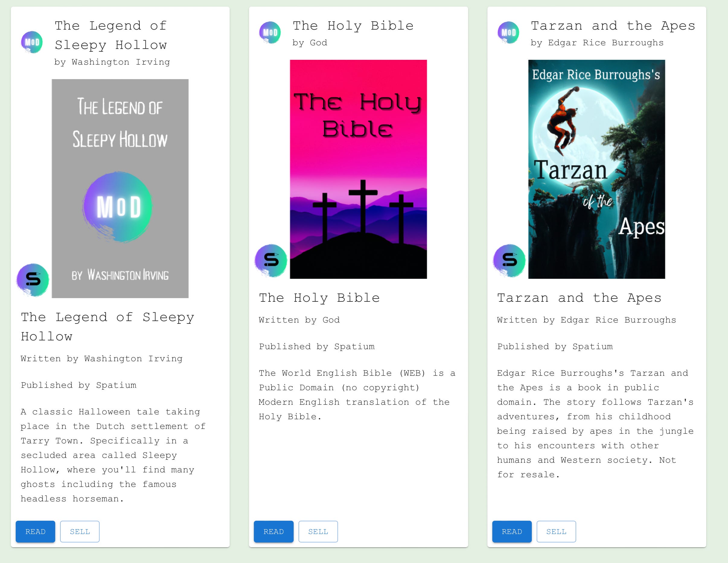Click header title Tarzan and the Apes
The width and height of the screenshot is (728, 563).
(x=613, y=26)
